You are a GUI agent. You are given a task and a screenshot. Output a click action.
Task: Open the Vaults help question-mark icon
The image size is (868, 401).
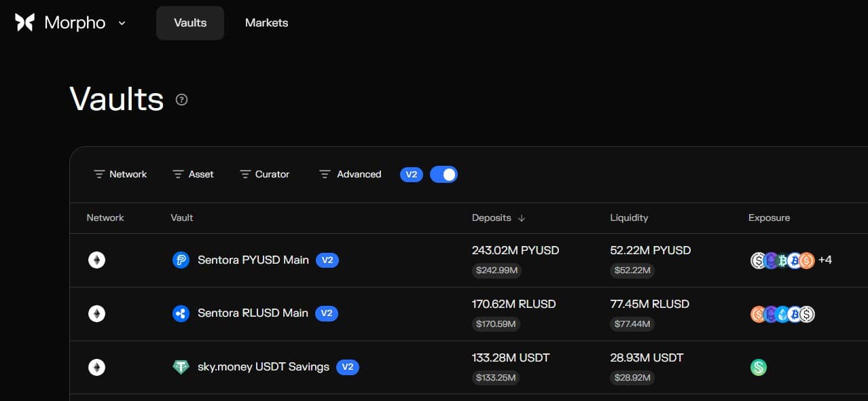click(x=181, y=100)
